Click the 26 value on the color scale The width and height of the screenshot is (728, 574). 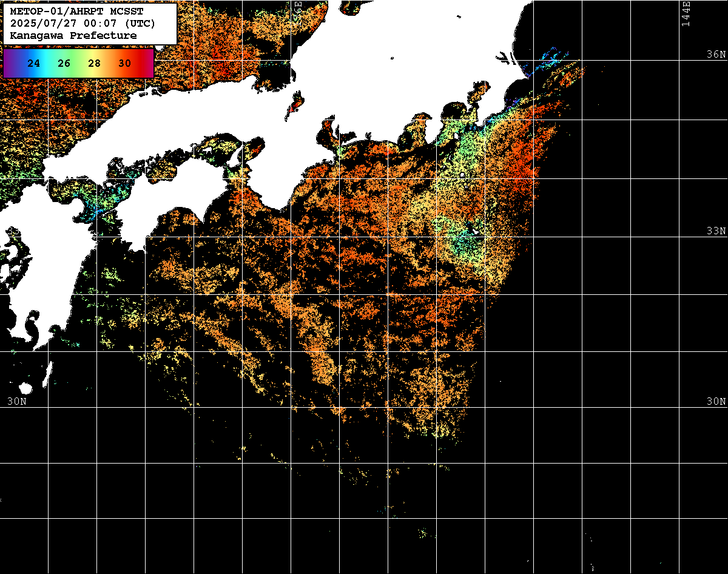pyautogui.click(x=64, y=63)
